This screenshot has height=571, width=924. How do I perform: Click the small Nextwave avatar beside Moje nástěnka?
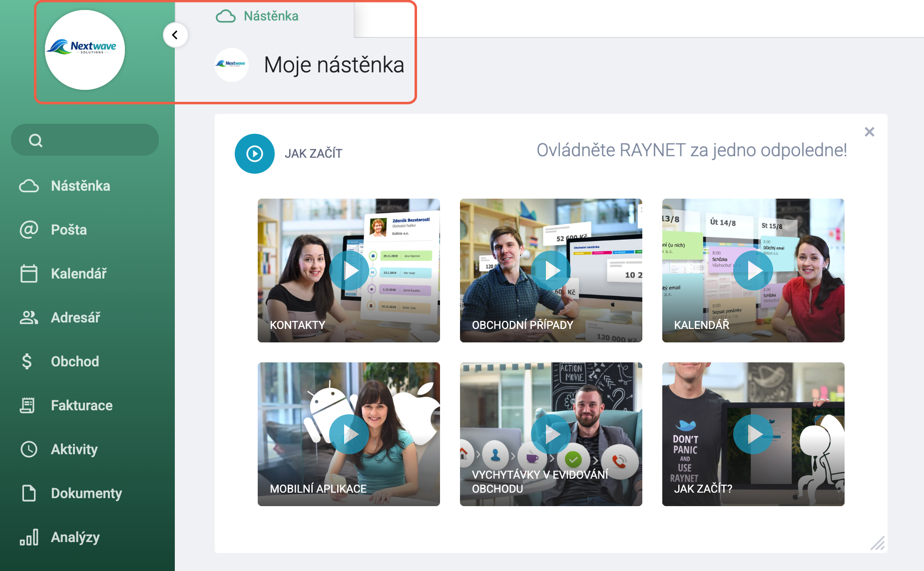coord(232,65)
